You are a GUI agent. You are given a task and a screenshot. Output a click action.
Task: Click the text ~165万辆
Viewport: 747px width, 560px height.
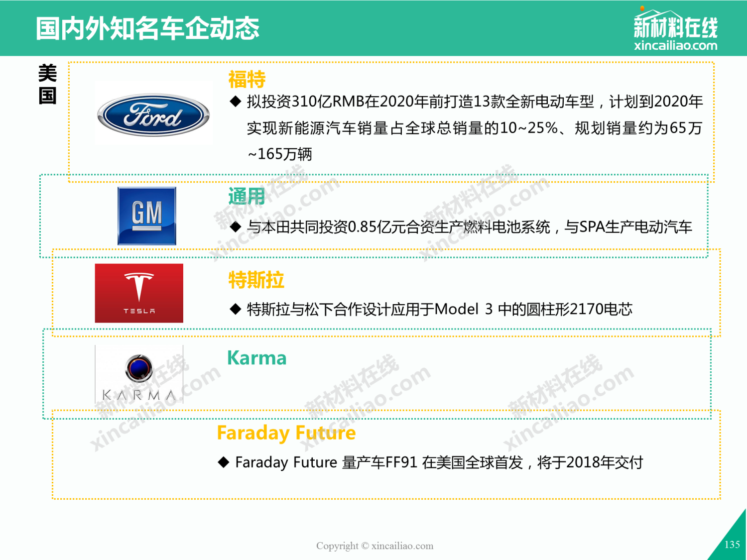(280, 154)
